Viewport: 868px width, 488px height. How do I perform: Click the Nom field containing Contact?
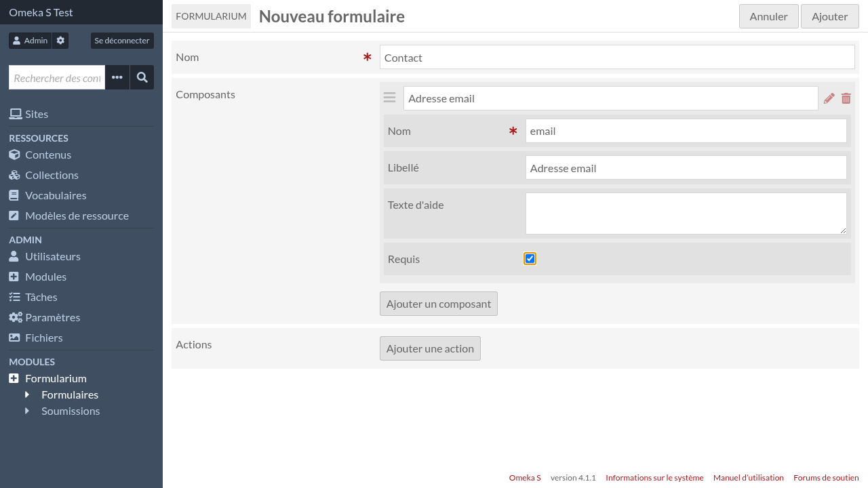point(616,57)
